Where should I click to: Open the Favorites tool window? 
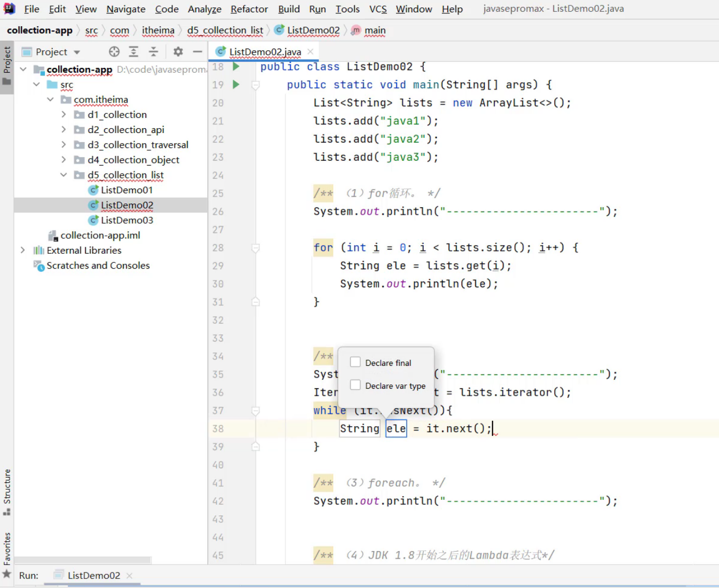[7, 549]
